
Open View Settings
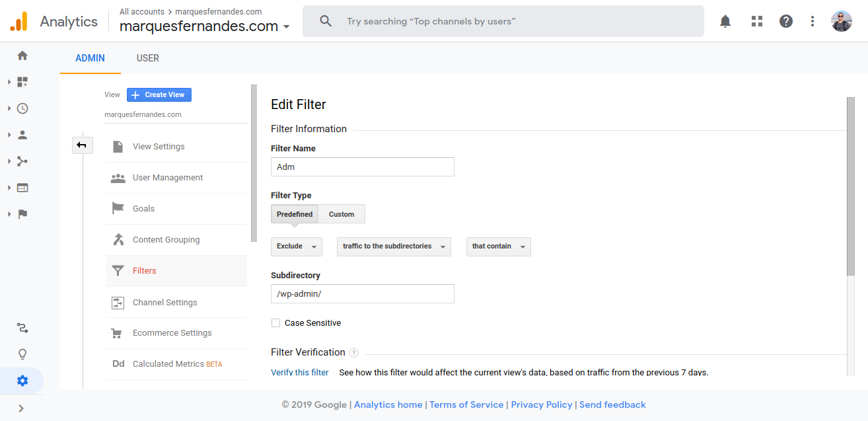click(x=176, y=147)
